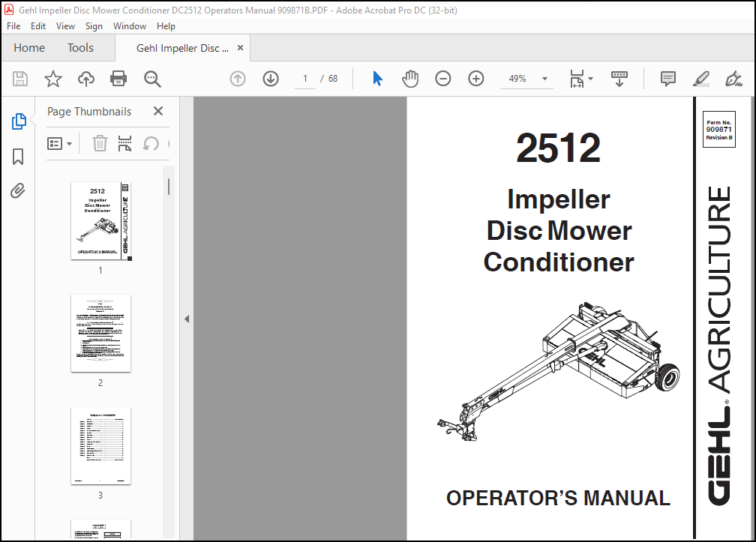This screenshot has height=542, width=756.
Task: Click the 49% zoom value
Action: [x=517, y=79]
